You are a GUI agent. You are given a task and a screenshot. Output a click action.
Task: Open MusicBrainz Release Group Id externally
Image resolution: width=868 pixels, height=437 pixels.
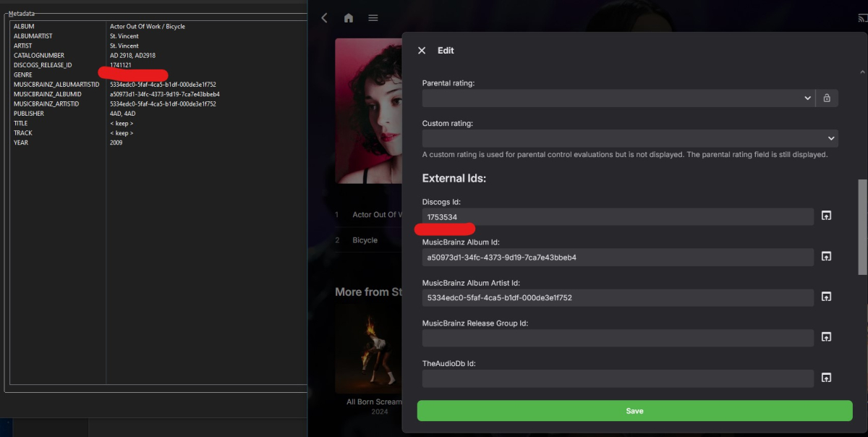[x=826, y=336]
